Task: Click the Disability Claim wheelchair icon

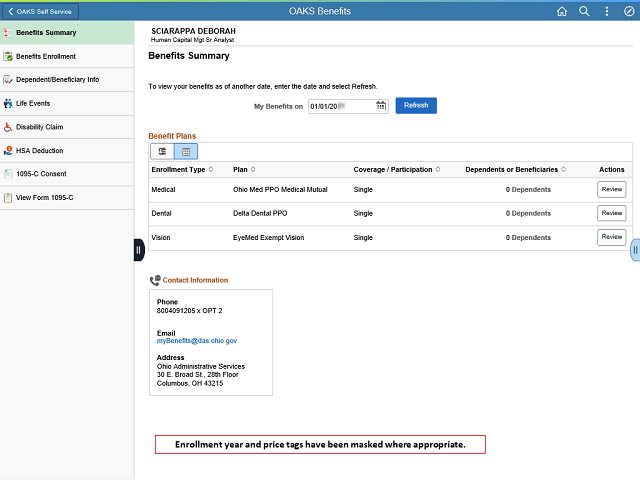Action: (x=8, y=127)
